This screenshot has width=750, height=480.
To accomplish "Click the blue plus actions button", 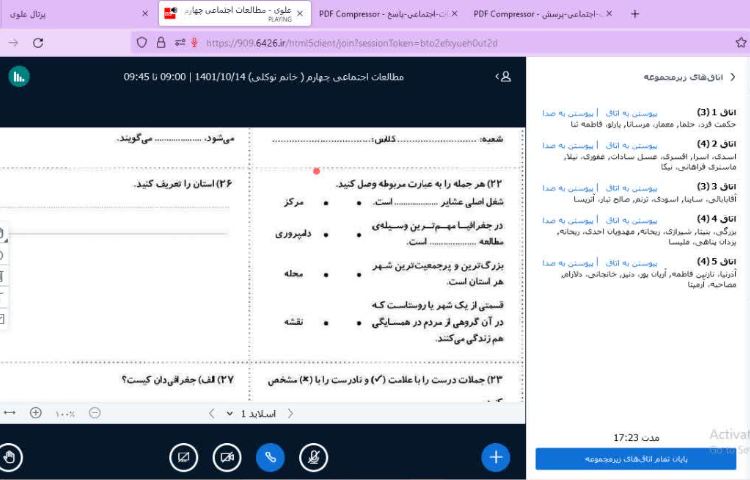I will (496, 458).
